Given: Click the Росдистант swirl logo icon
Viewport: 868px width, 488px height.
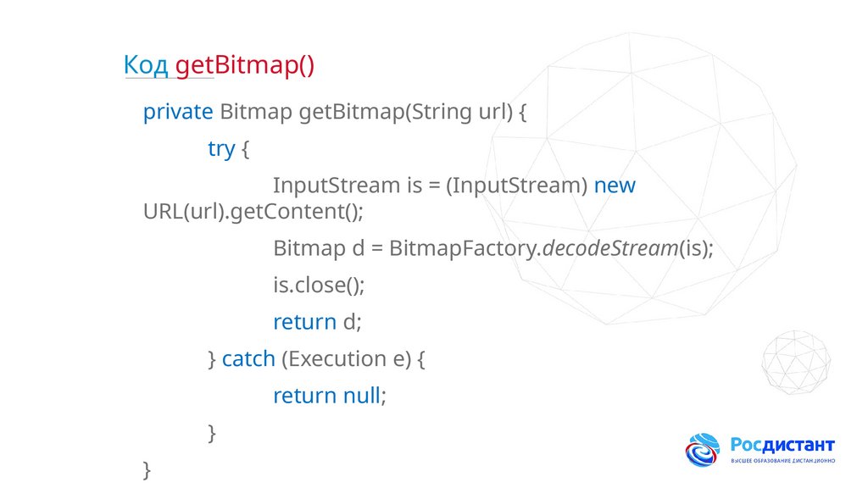Looking at the screenshot, I should 702,449.
